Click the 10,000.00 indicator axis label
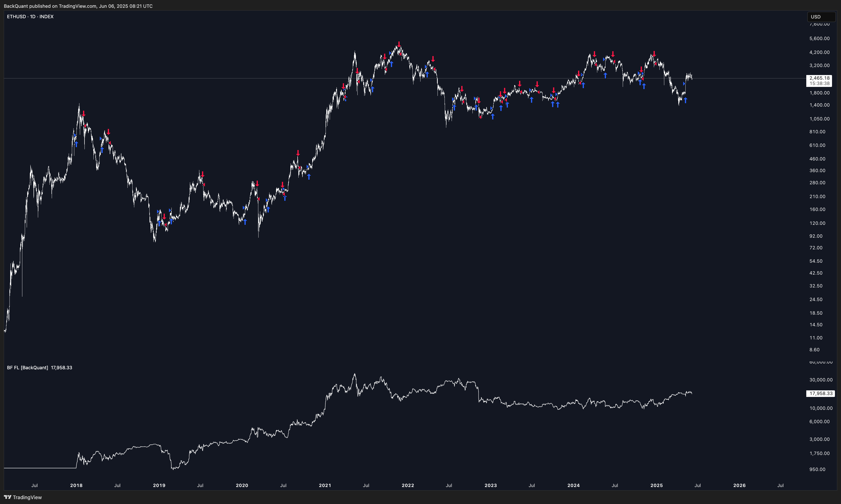The height and width of the screenshot is (504, 841). [x=821, y=408]
